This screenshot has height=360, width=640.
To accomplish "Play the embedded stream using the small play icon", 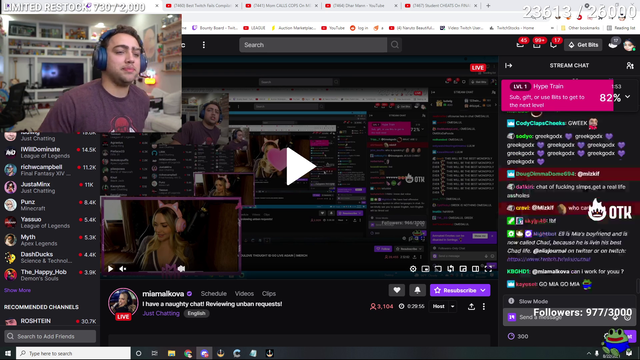I will pos(110,269).
